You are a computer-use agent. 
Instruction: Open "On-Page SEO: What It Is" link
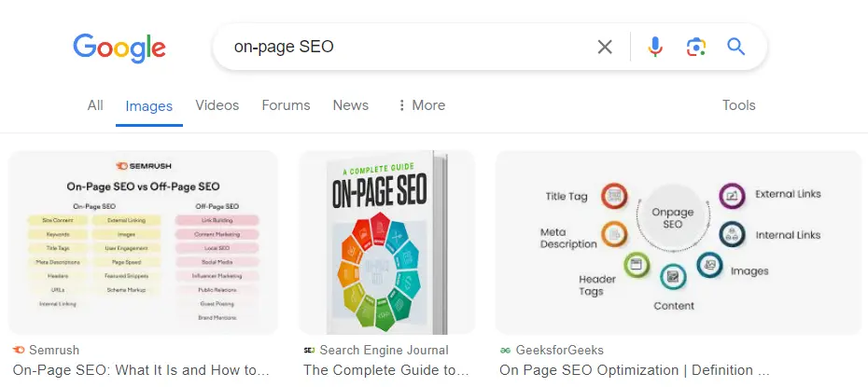(142, 370)
